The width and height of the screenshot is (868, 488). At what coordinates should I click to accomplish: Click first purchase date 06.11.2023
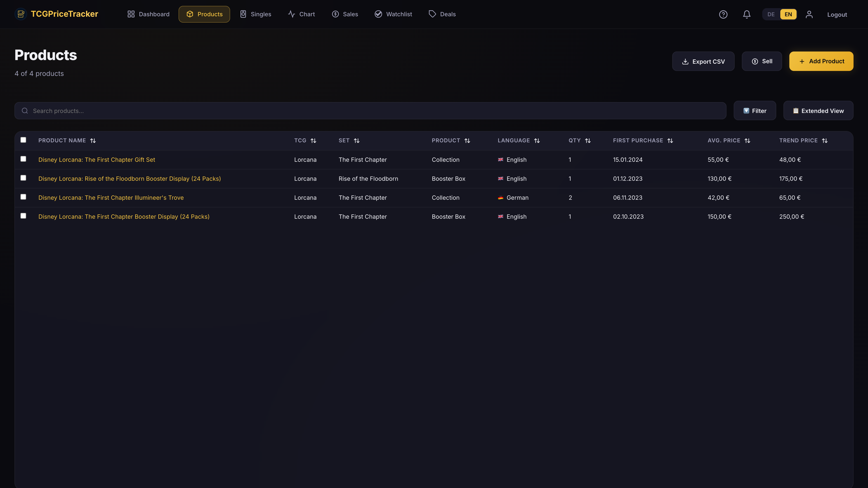[627, 198]
